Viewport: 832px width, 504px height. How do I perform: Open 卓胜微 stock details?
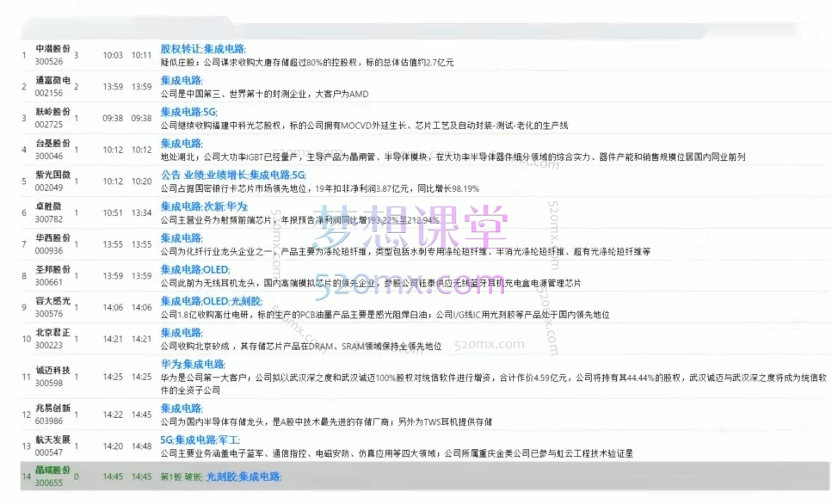click(49, 206)
